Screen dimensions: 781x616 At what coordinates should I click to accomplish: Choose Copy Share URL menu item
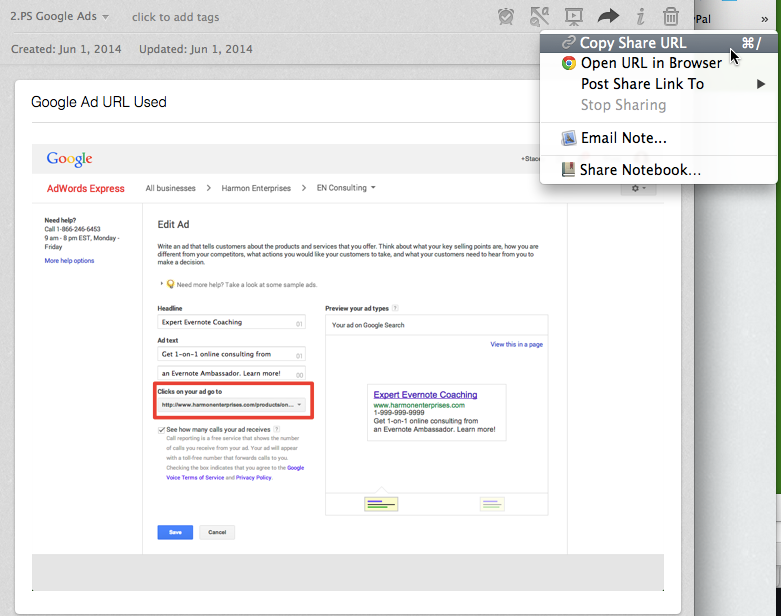point(658,43)
